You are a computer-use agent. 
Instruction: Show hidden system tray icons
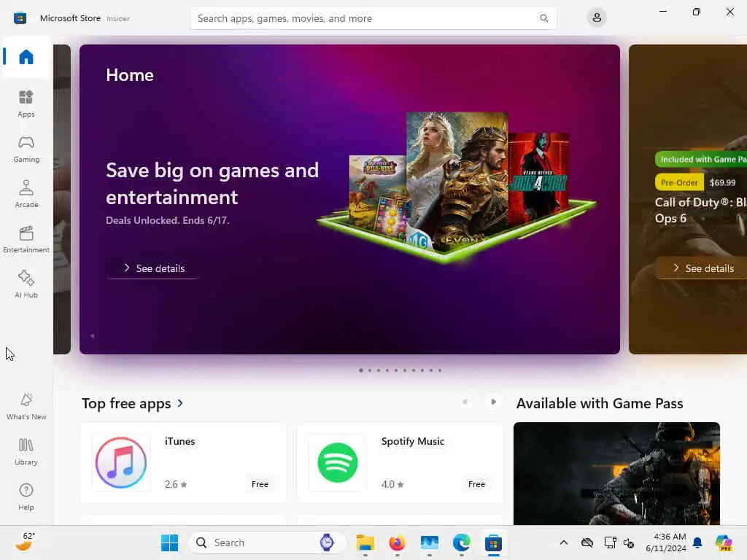(x=564, y=542)
